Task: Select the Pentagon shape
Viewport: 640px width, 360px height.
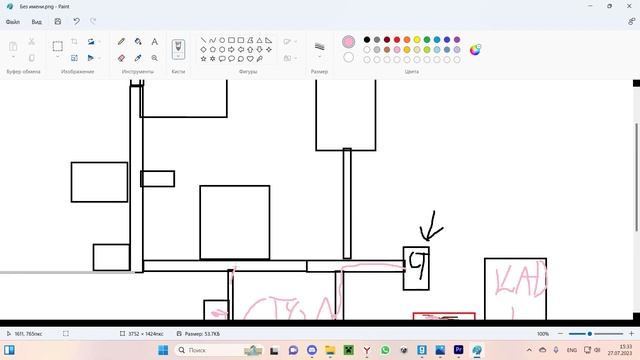Action: pyautogui.click(x=213, y=49)
